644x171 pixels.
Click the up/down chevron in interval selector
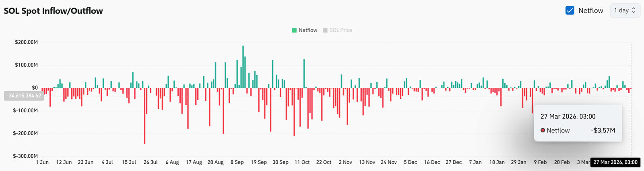[x=634, y=10]
